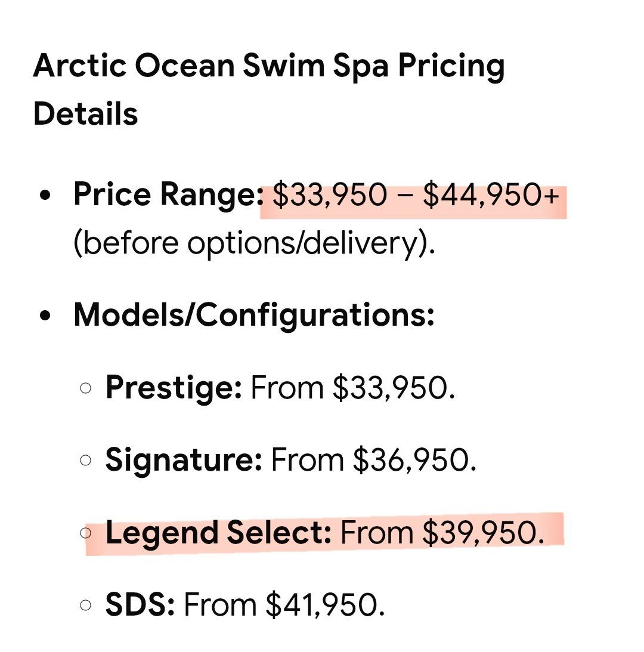Click the bold "SDS:" model name
The image size is (644, 652).
pos(140,605)
